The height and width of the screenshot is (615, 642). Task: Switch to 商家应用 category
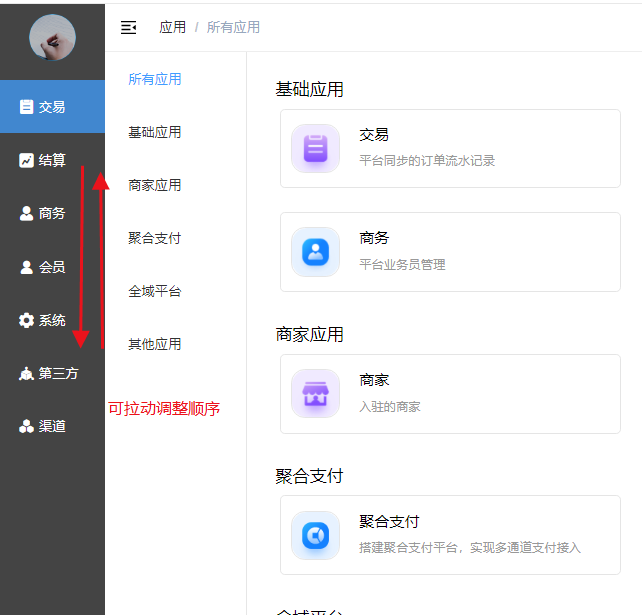pyautogui.click(x=155, y=186)
